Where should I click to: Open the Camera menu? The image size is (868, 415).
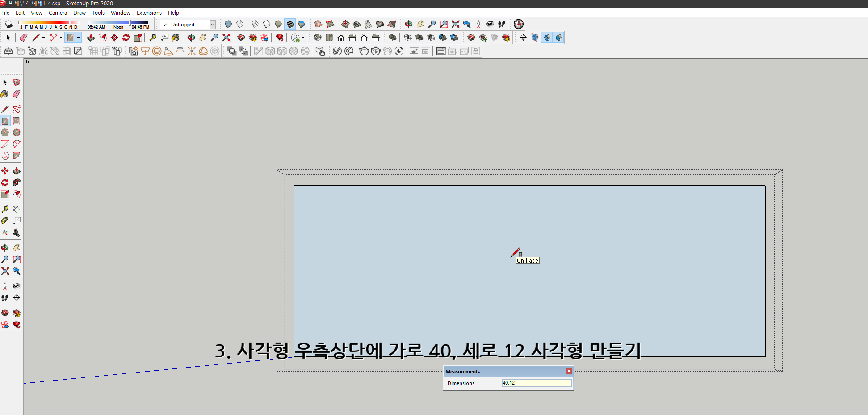click(x=58, y=13)
